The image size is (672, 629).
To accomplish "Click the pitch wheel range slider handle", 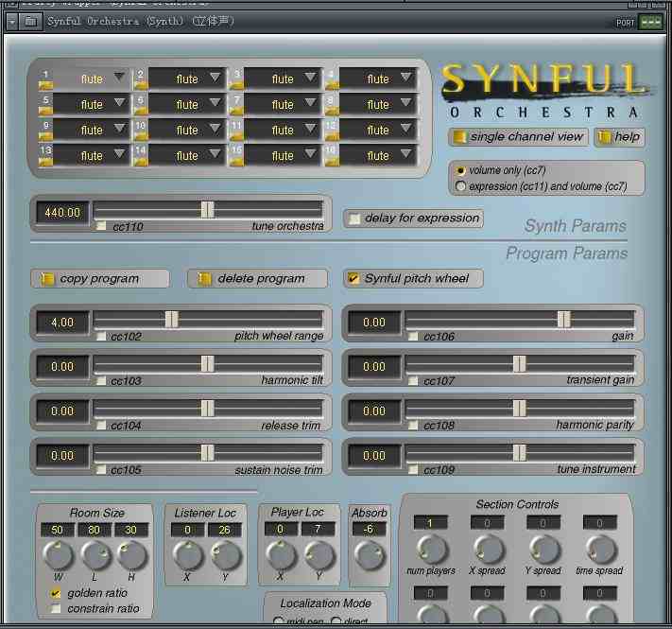I will pos(171,320).
